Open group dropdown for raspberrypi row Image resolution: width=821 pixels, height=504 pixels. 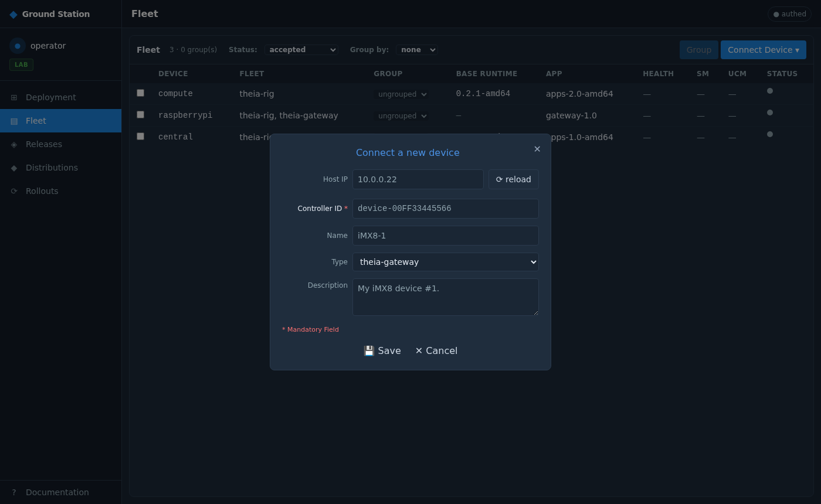(x=401, y=116)
